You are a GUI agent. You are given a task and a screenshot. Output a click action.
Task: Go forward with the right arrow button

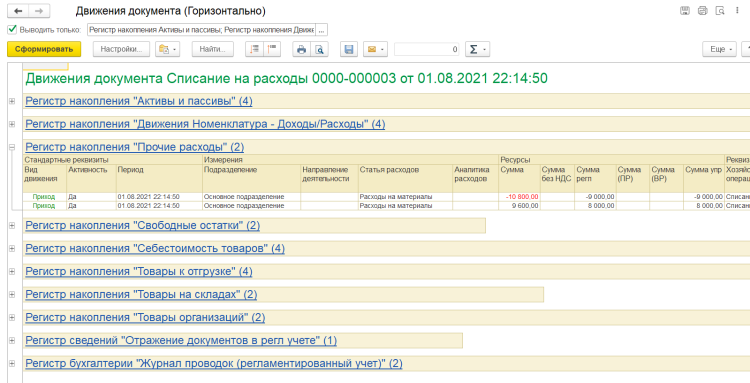coord(39,11)
